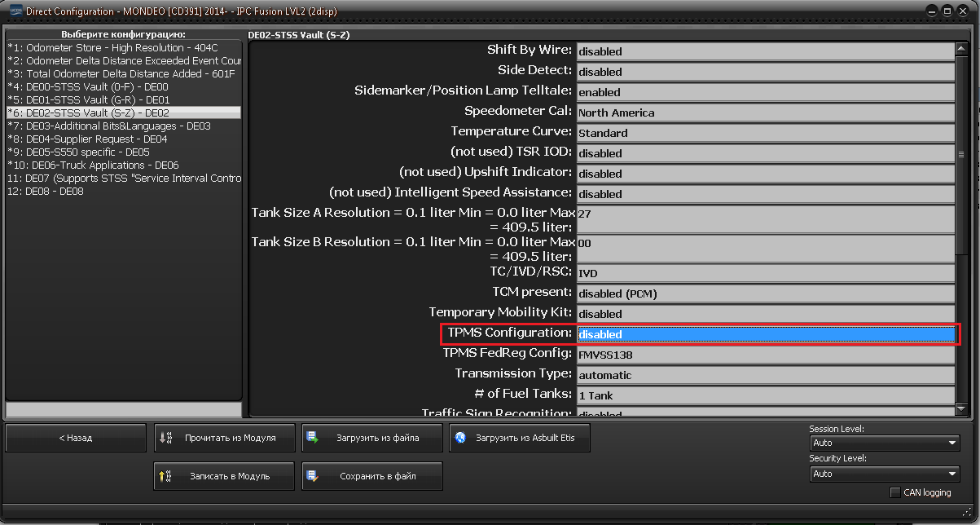Select DE08 entry in the configuration list
Screen dimensions: 980x525
(123, 191)
